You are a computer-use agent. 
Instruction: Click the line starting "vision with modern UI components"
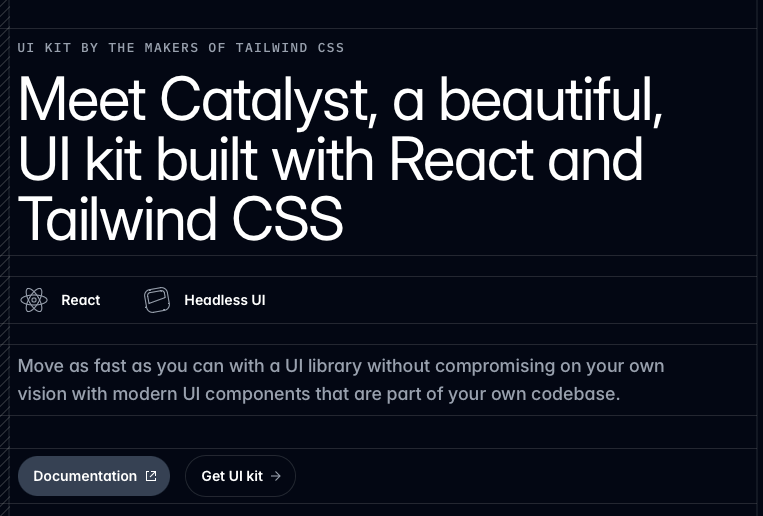tap(319, 394)
